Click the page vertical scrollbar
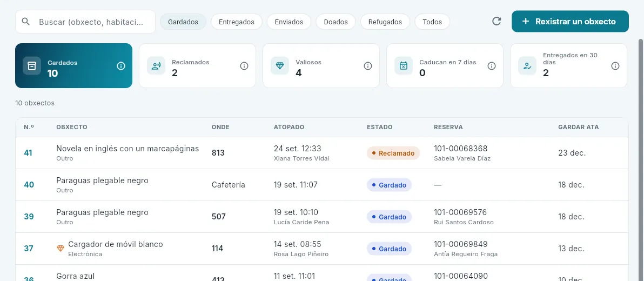 point(641,160)
